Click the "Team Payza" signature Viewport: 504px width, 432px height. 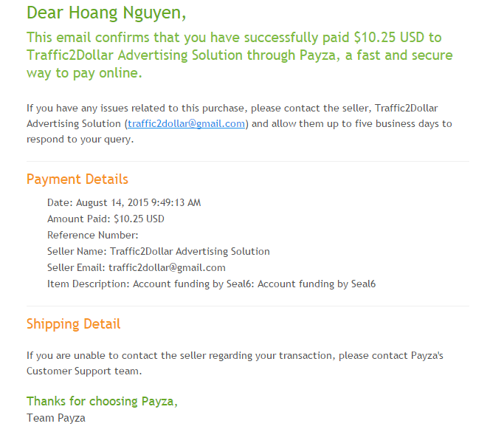(x=56, y=418)
